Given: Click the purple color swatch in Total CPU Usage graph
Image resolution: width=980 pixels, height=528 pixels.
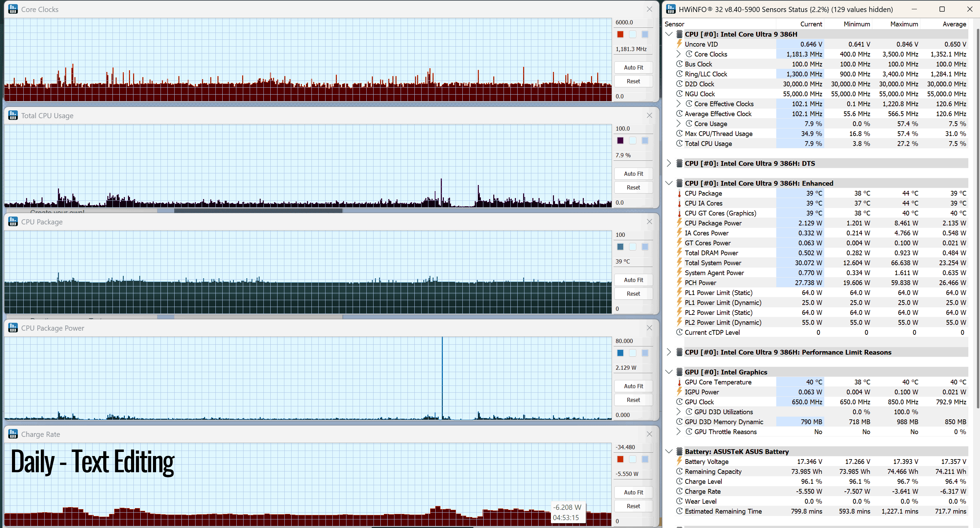Looking at the screenshot, I should (620, 140).
